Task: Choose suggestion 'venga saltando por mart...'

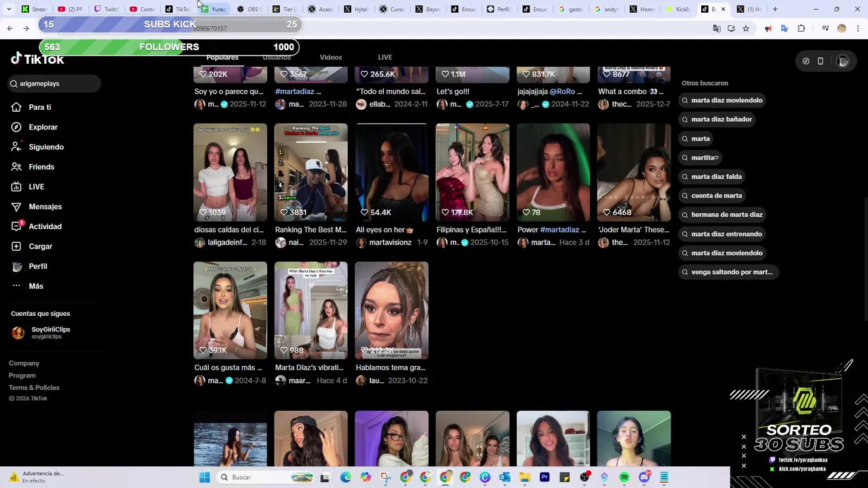Action: [727, 272]
